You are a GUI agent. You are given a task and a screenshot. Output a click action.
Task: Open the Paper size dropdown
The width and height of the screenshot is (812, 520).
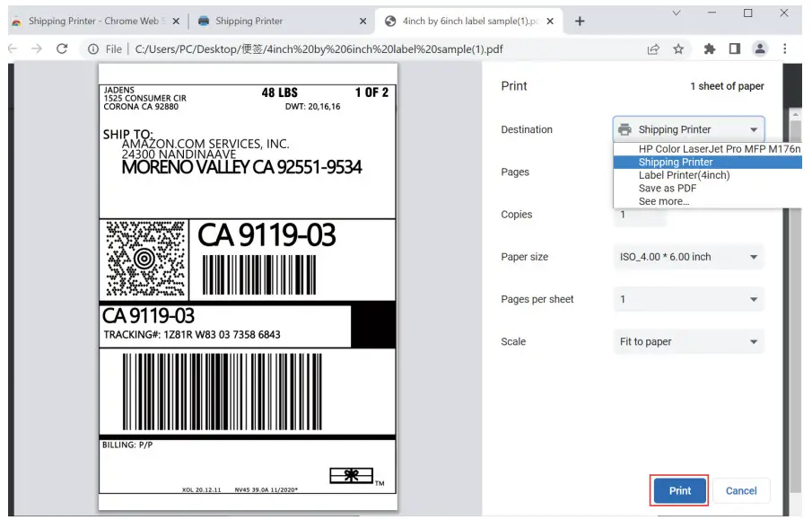pyautogui.click(x=688, y=257)
